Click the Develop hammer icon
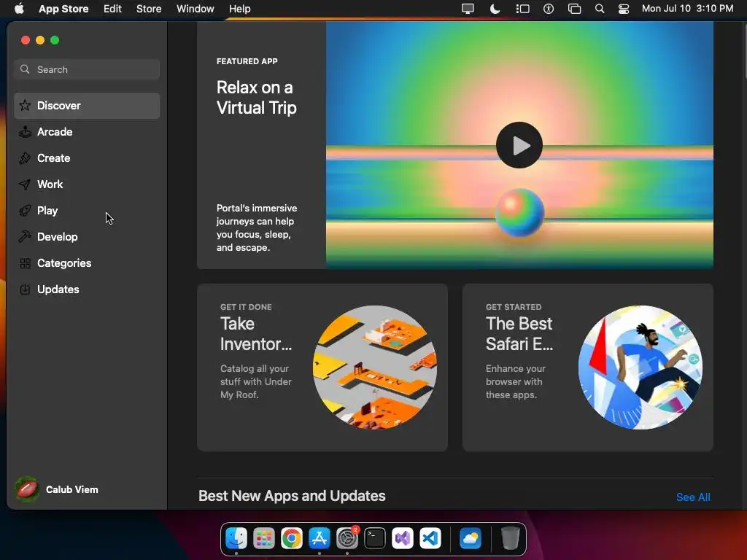 25,237
